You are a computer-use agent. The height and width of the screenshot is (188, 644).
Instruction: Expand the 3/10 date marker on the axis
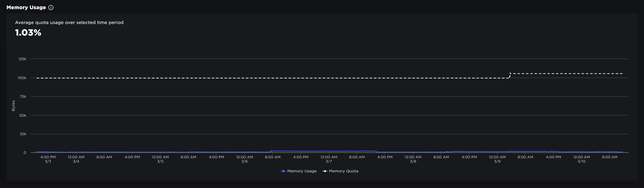[581, 161]
